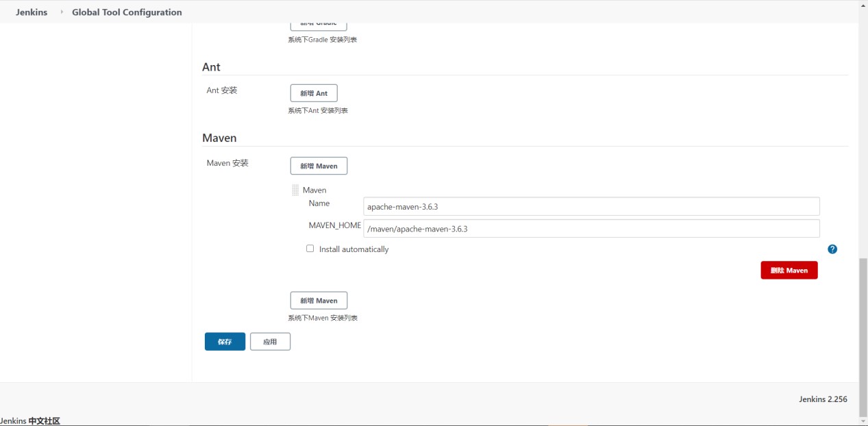Focus the Name field showing apache-maven-3.6.3
This screenshot has height=426, width=868.
[x=592, y=206]
